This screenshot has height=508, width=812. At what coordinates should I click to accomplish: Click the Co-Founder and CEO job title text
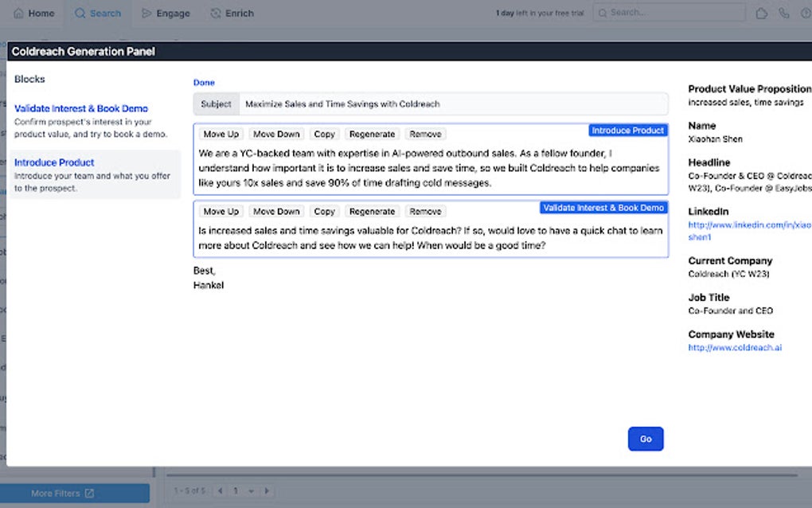click(730, 311)
